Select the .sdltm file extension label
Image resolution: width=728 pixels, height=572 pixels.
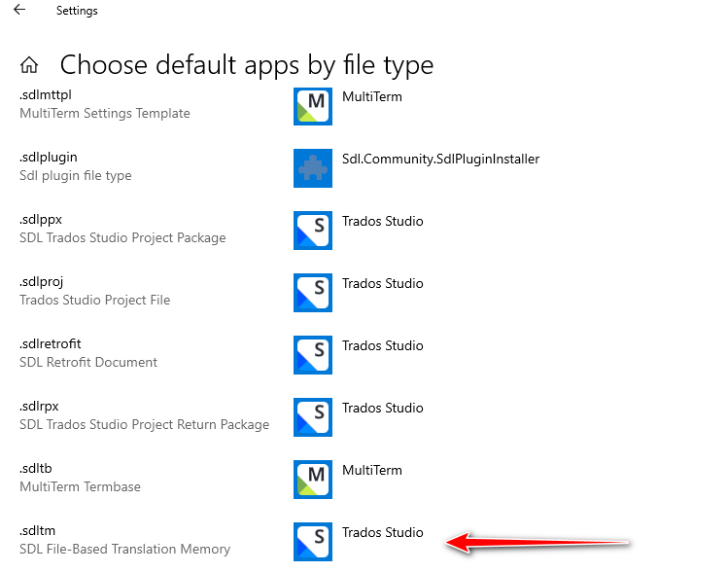(37, 530)
